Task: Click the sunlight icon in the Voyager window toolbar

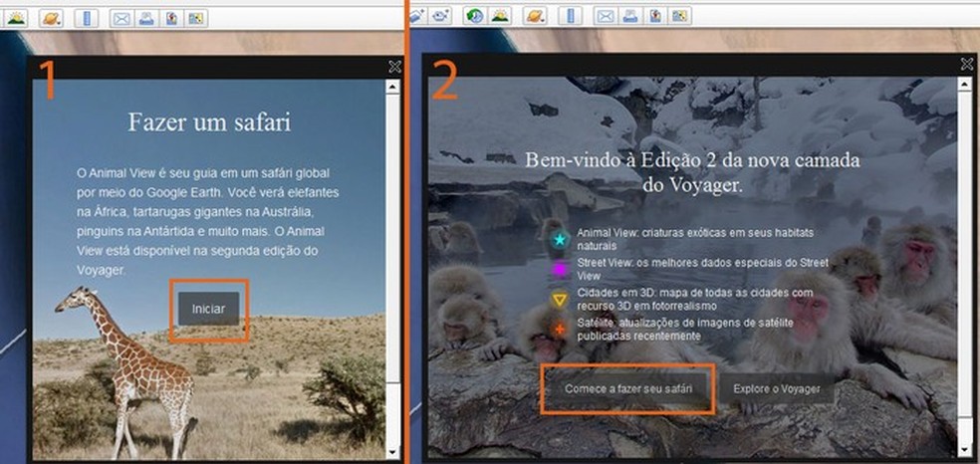Action: (499, 16)
